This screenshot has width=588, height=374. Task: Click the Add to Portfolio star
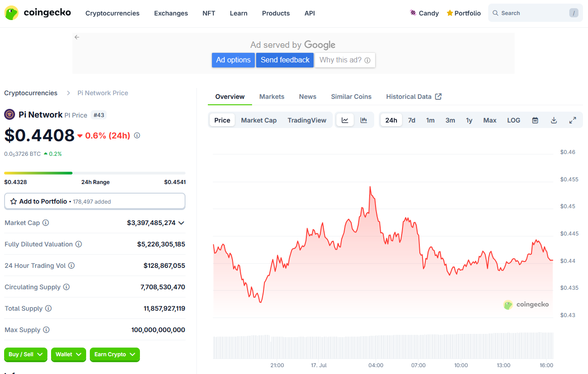[x=14, y=201]
